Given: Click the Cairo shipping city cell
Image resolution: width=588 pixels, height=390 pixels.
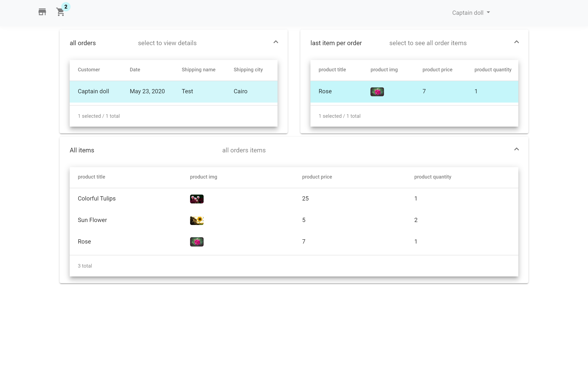Looking at the screenshot, I should point(240,91).
